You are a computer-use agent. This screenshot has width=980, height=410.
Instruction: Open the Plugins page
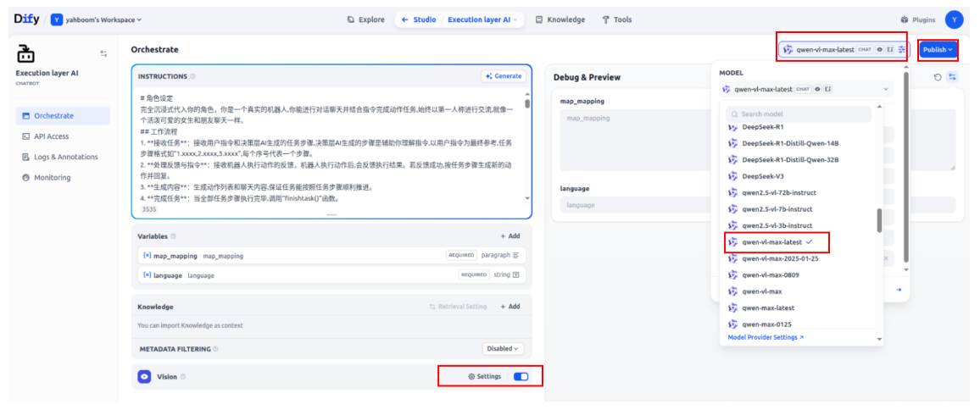tap(918, 19)
